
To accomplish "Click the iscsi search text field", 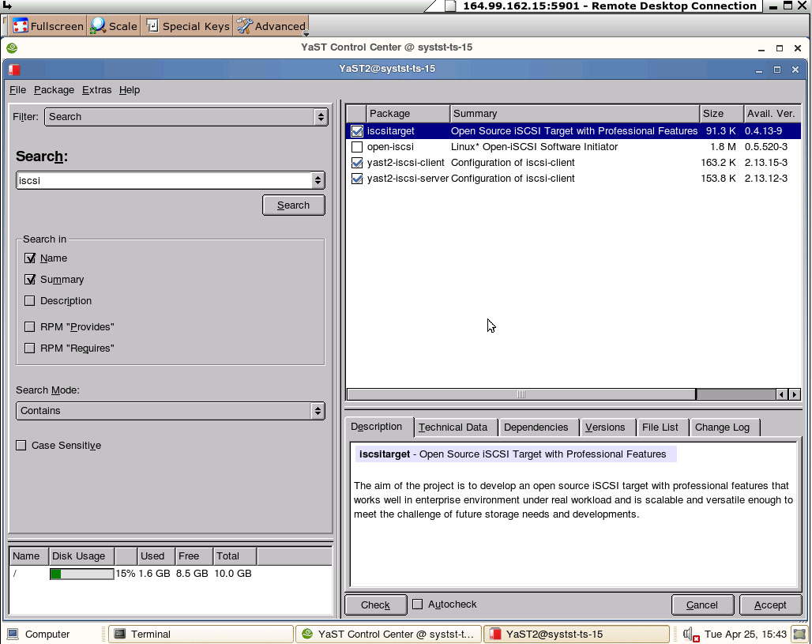I will (164, 180).
